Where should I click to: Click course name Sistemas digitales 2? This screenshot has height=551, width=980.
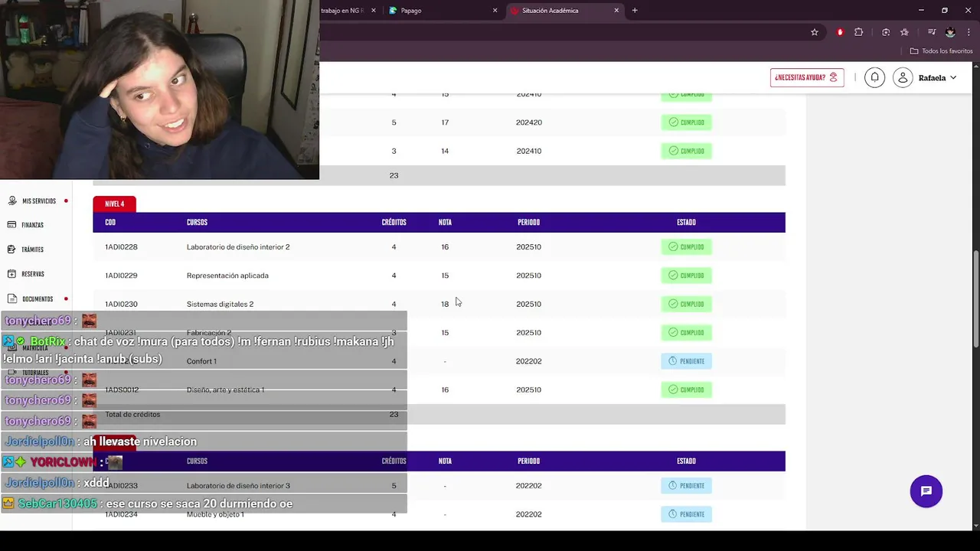[220, 304]
